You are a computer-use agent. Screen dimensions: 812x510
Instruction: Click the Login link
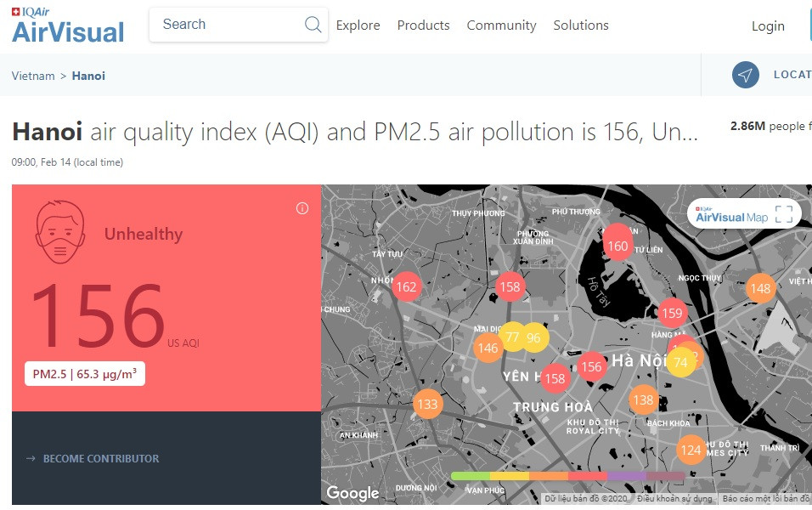[x=767, y=26]
